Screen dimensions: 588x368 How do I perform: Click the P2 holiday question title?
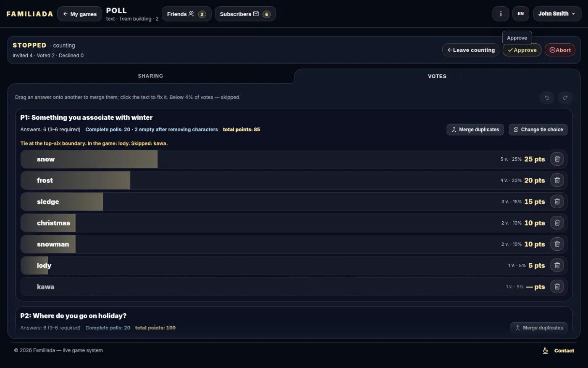click(73, 316)
